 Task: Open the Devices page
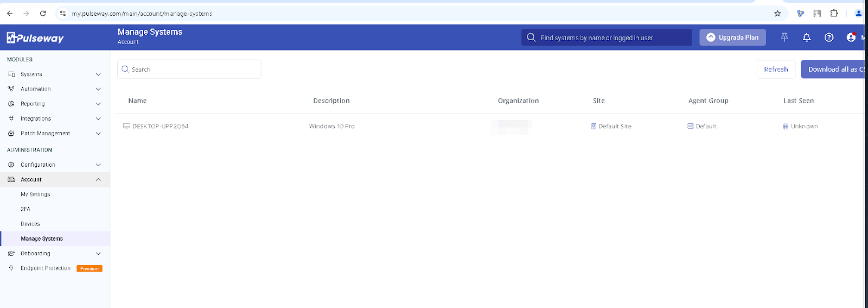pos(30,224)
